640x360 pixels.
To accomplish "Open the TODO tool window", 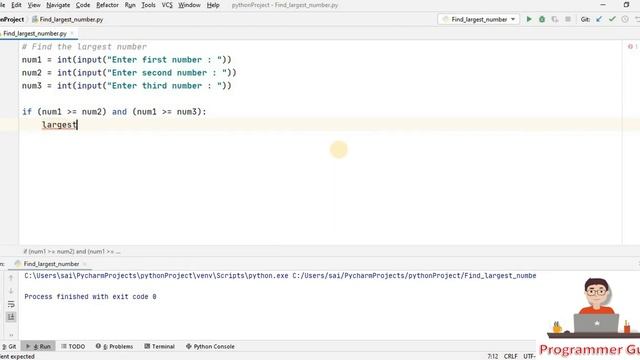I will point(73,346).
